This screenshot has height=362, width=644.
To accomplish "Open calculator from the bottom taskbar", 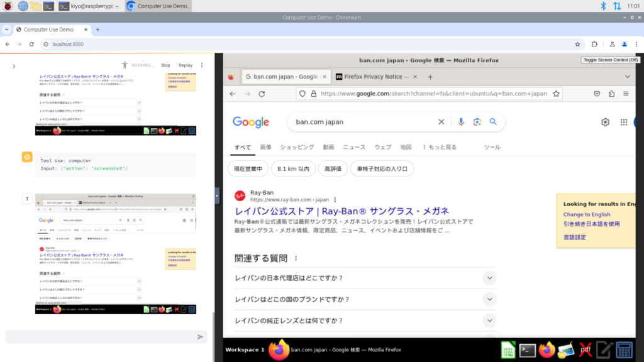I will 624,349.
